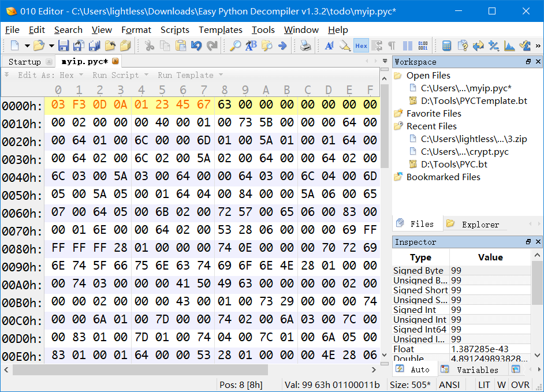Toggle the column lines view icon
544x392 pixels.
coord(407,46)
